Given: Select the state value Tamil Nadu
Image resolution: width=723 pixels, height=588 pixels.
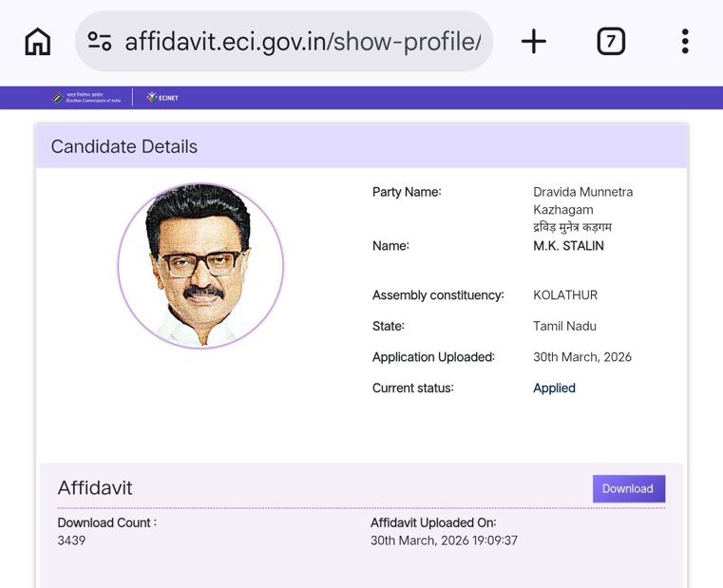Looking at the screenshot, I should (x=564, y=326).
